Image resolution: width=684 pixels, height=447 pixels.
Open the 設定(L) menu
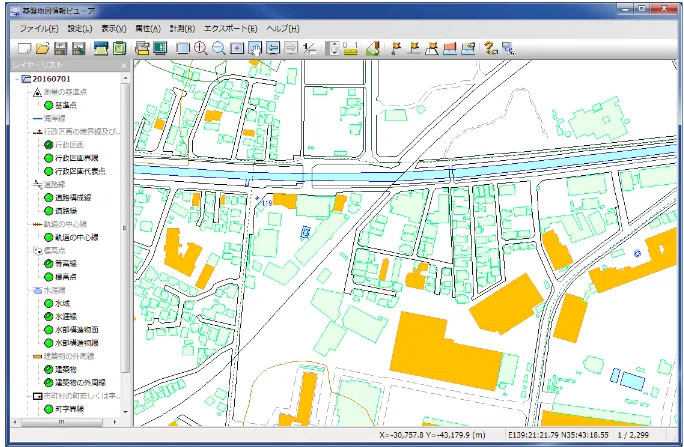click(80, 28)
